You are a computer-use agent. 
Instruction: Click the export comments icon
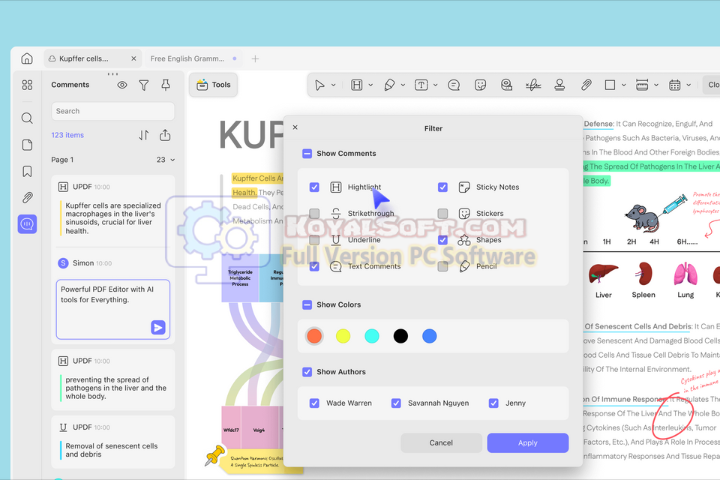165,135
